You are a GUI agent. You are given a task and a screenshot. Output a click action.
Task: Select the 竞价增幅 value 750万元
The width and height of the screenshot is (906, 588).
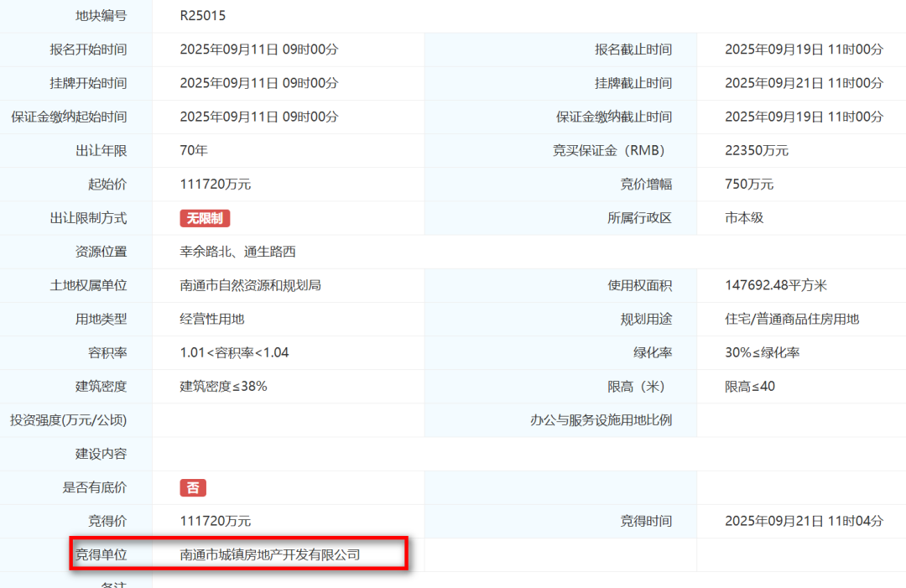pos(749,184)
